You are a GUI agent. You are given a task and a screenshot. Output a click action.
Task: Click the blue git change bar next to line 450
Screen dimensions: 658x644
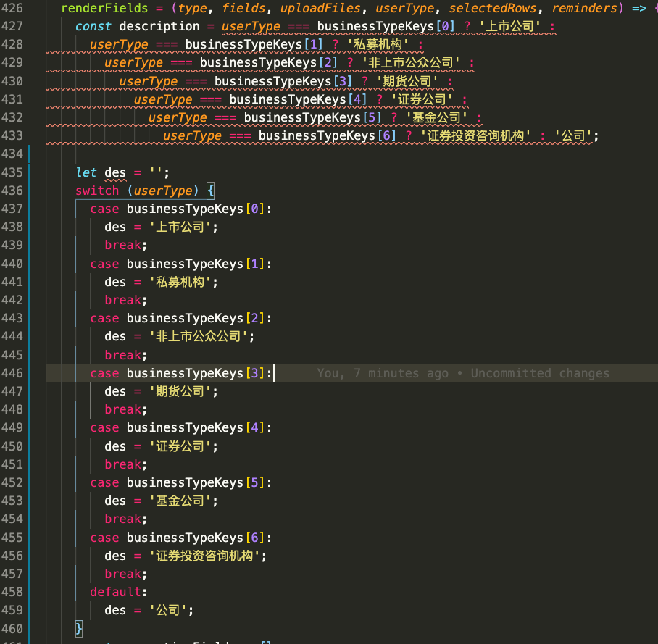[x=28, y=446]
